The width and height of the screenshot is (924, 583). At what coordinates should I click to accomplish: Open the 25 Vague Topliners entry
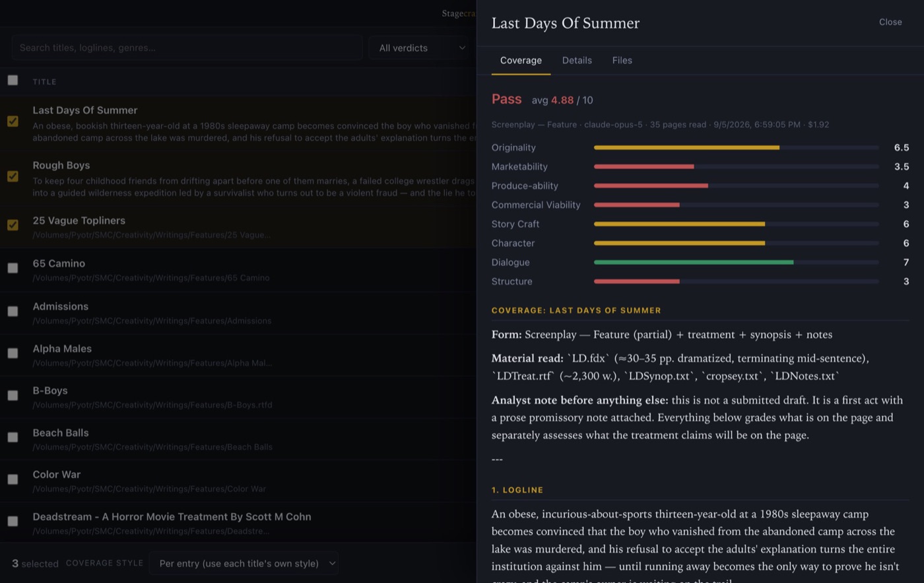(79, 221)
